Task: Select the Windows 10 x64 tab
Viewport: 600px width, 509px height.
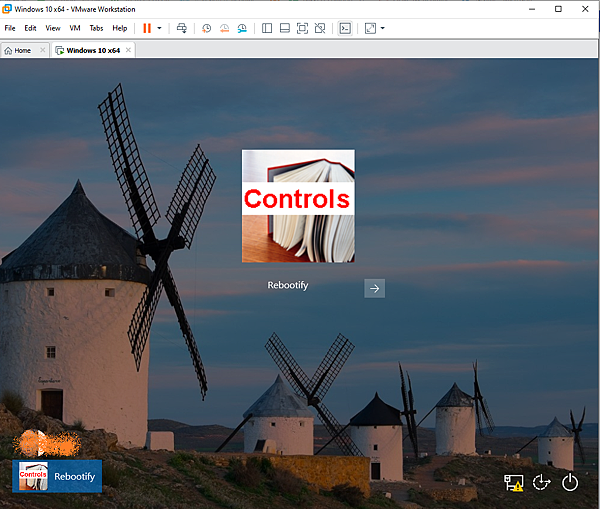Action: tap(93, 50)
